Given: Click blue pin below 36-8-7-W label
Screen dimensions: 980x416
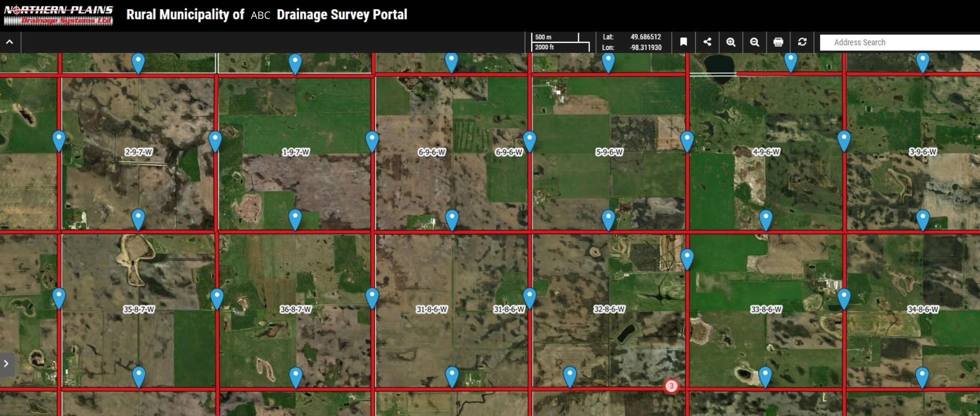Looking at the screenshot, I should tap(296, 377).
